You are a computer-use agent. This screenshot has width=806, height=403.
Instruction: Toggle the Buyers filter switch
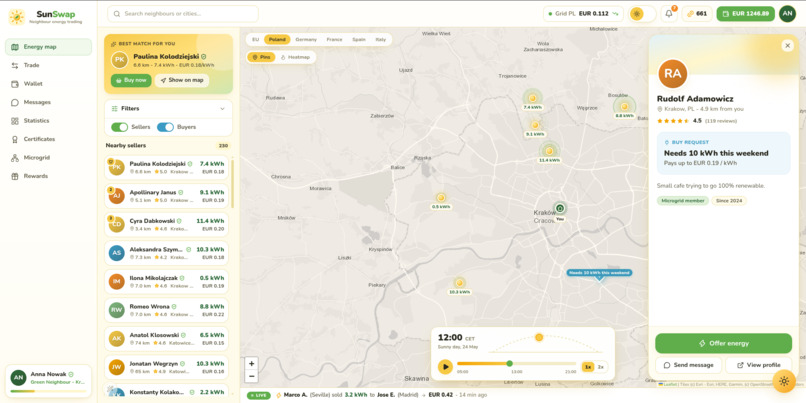pyautogui.click(x=165, y=127)
